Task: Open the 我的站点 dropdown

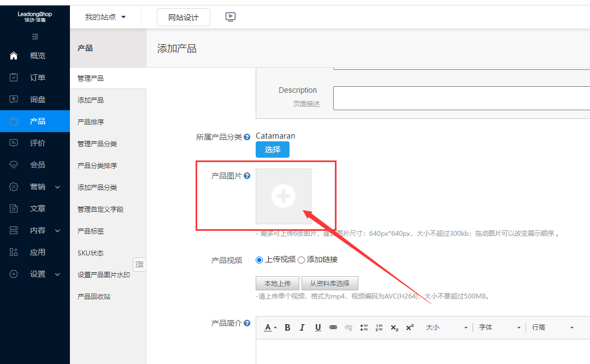Action: tap(105, 17)
